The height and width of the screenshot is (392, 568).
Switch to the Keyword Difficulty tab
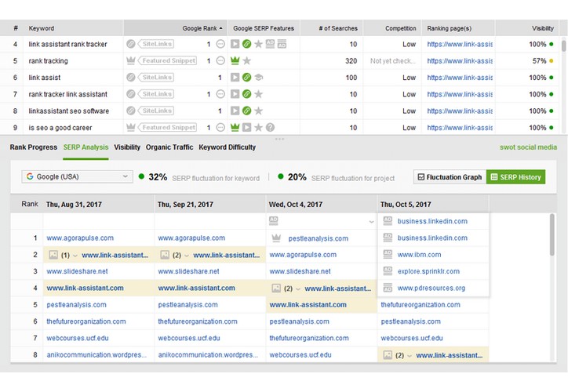(x=228, y=147)
